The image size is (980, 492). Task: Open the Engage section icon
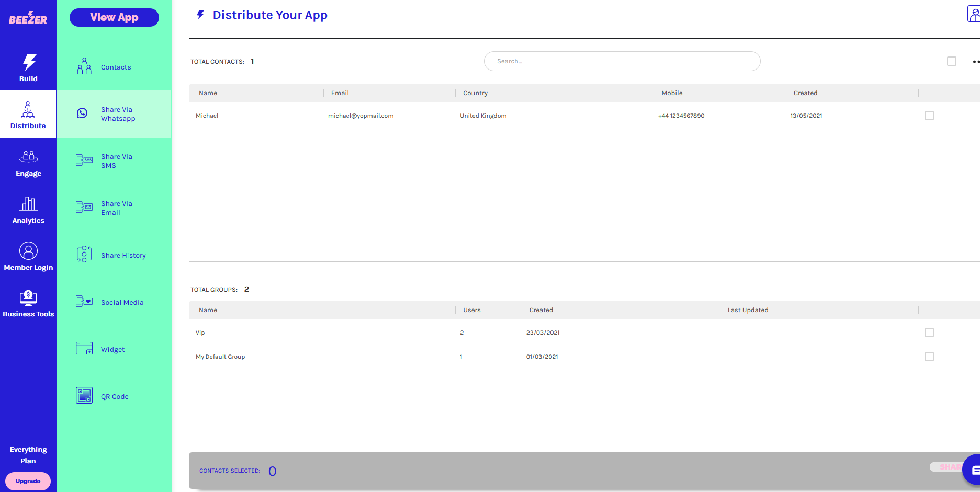(x=28, y=156)
